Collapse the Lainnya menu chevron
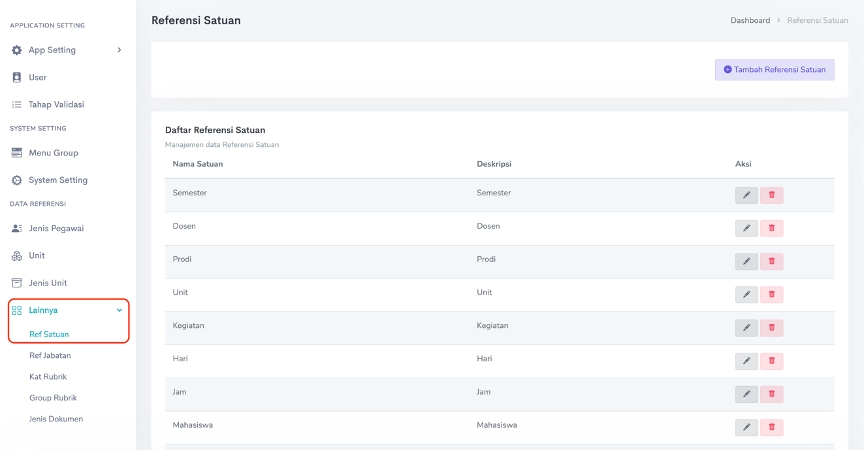864x450 pixels. click(120, 310)
